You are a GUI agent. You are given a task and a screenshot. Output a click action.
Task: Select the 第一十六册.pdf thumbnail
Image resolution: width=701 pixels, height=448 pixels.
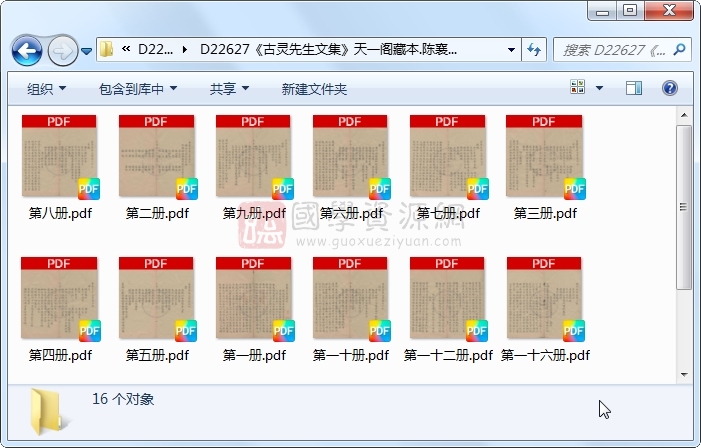pyautogui.click(x=545, y=299)
